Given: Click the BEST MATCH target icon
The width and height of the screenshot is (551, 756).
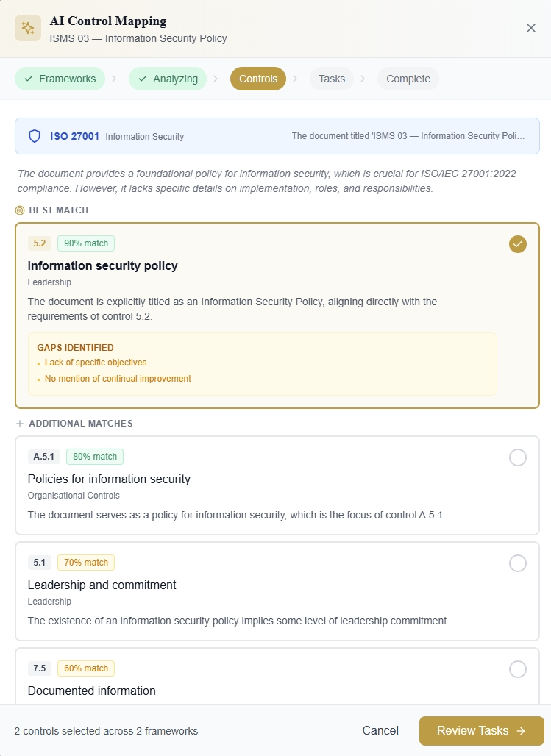Looking at the screenshot, I should click(20, 210).
